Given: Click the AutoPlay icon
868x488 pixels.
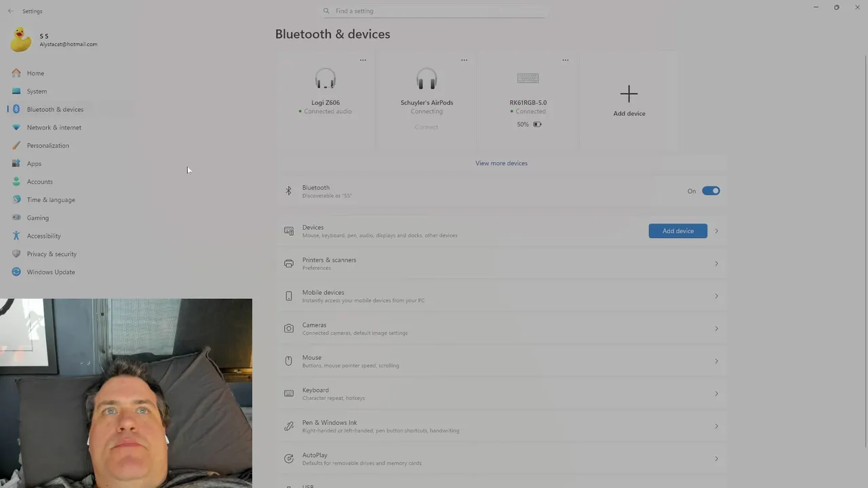Looking at the screenshot, I should pyautogui.click(x=289, y=459).
